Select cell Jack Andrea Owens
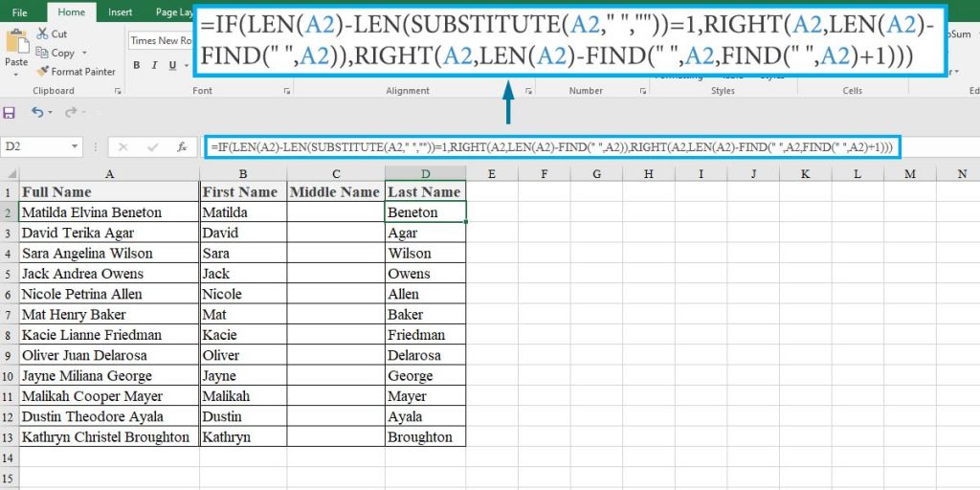 pos(109,274)
